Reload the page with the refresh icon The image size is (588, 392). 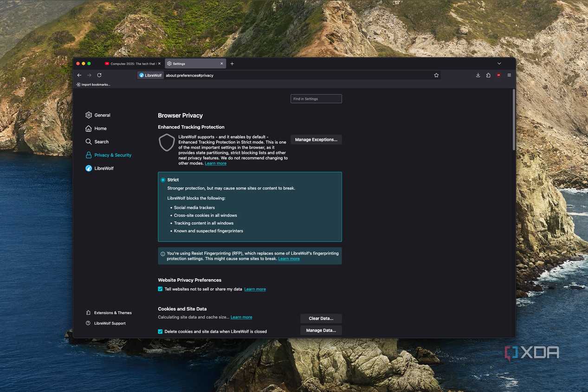99,75
